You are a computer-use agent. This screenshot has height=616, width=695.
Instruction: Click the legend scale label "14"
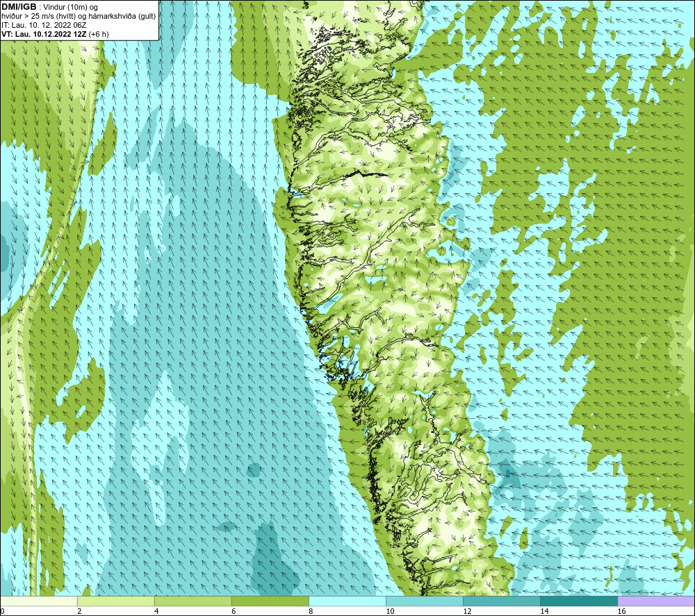[x=544, y=611]
